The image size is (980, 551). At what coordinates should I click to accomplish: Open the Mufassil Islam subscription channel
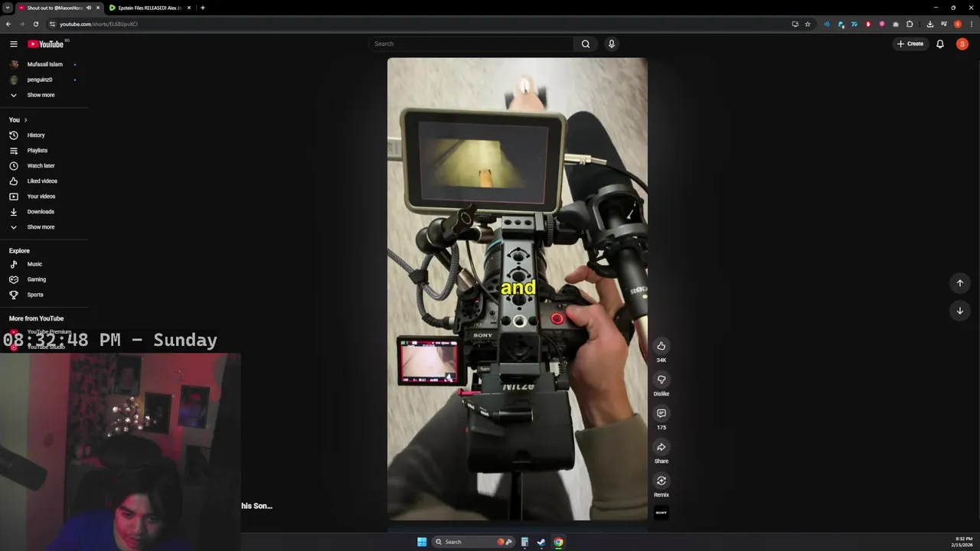click(x=44, y=64)
